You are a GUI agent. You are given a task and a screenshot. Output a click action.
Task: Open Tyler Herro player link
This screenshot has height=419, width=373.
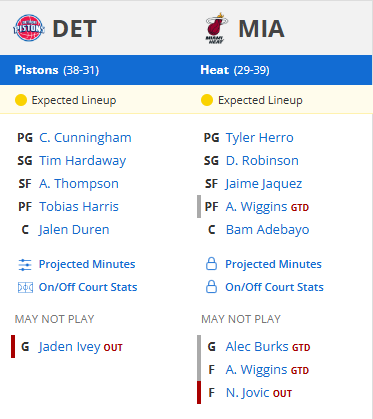[260, 138]
